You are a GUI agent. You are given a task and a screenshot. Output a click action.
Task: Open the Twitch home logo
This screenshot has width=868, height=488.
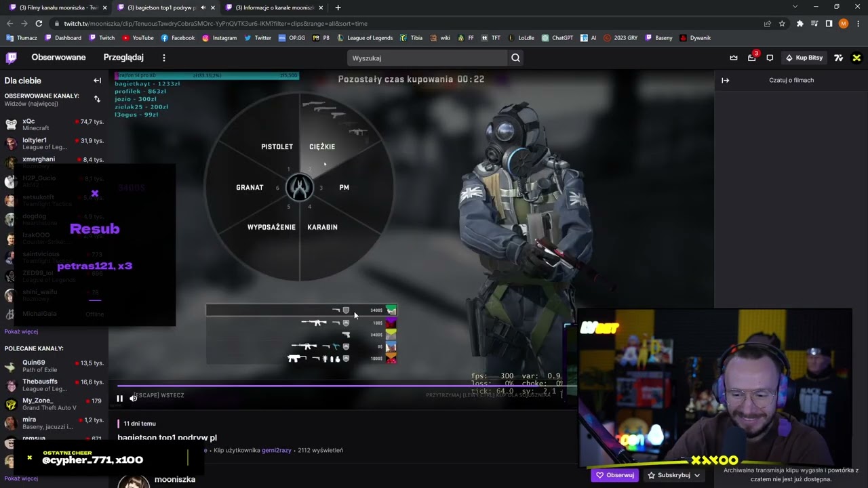pyautogui.click(x=12, y=58)
